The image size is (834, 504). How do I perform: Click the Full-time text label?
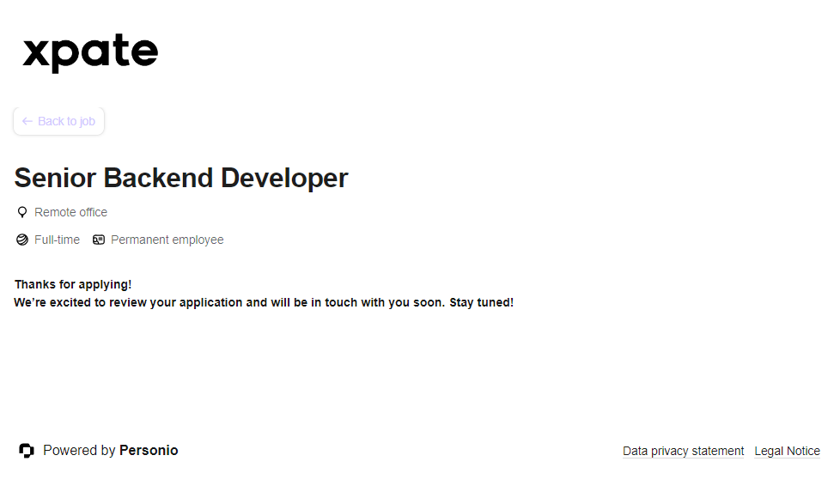tap(57, 240)
